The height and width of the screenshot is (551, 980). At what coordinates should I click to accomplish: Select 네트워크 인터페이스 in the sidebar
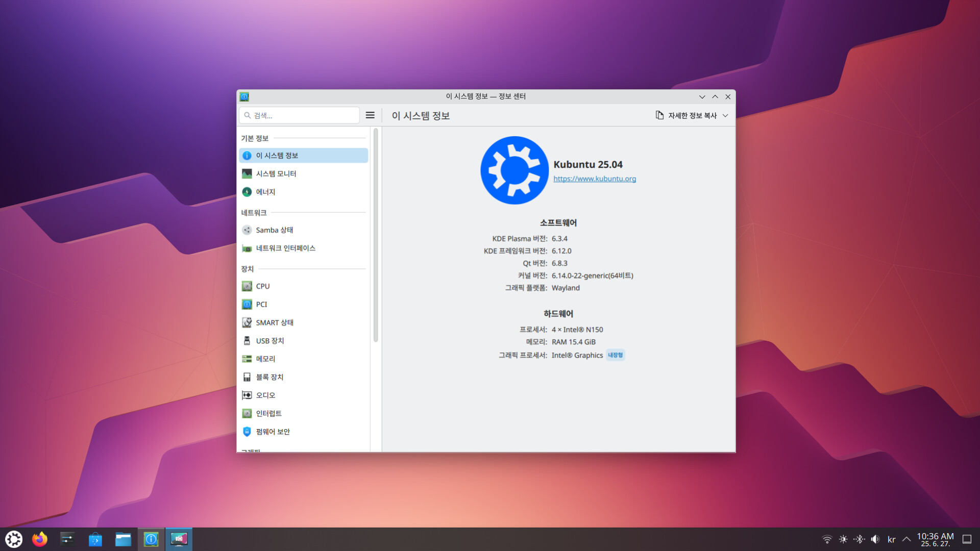point(285,248)
